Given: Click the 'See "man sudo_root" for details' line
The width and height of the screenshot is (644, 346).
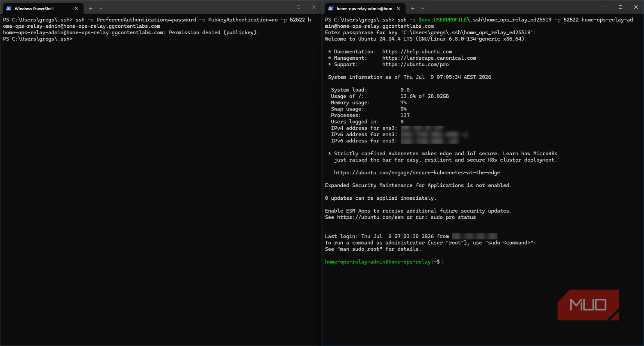Looking at the screenshot, I should click(373, 249).
